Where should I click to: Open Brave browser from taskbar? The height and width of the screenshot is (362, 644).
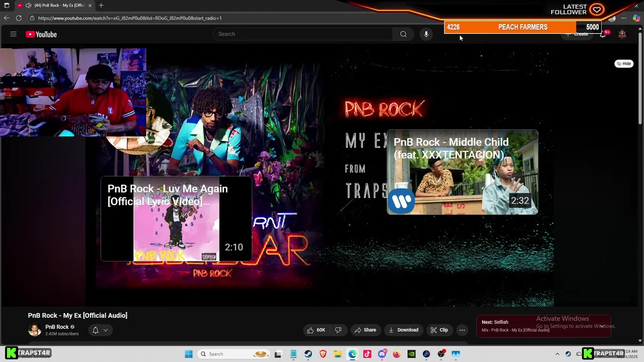[x=323, y=354]
